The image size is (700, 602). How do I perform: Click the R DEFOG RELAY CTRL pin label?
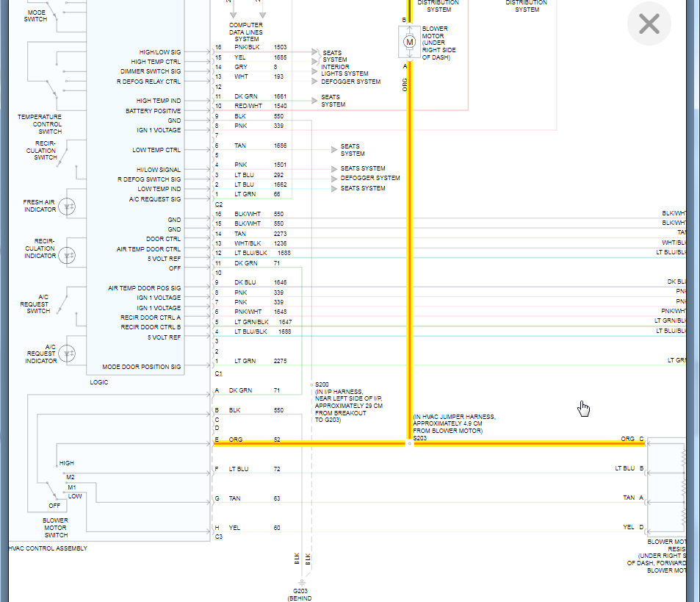(x=148, y=82)
